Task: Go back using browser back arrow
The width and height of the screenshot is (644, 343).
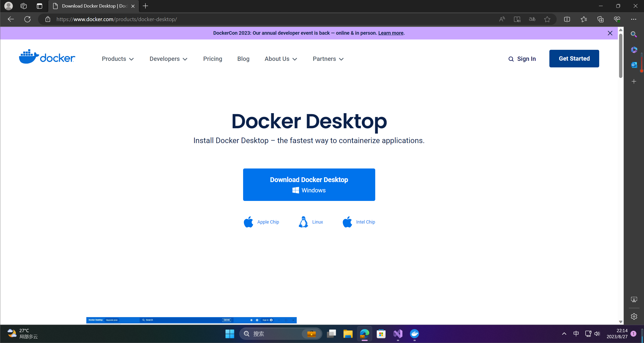Action: [11, 19]
